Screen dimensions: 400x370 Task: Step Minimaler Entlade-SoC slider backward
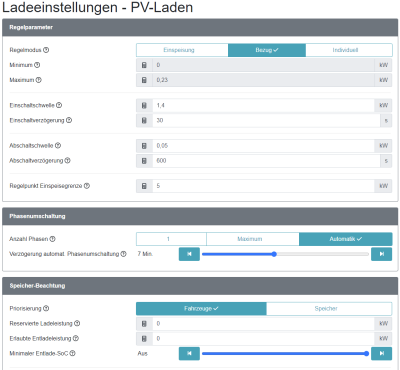point(189,353)
